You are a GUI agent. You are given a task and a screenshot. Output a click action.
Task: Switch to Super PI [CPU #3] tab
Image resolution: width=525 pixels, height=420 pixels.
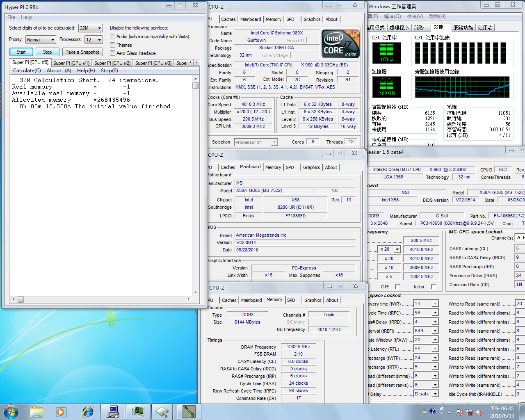coord(153,63)
